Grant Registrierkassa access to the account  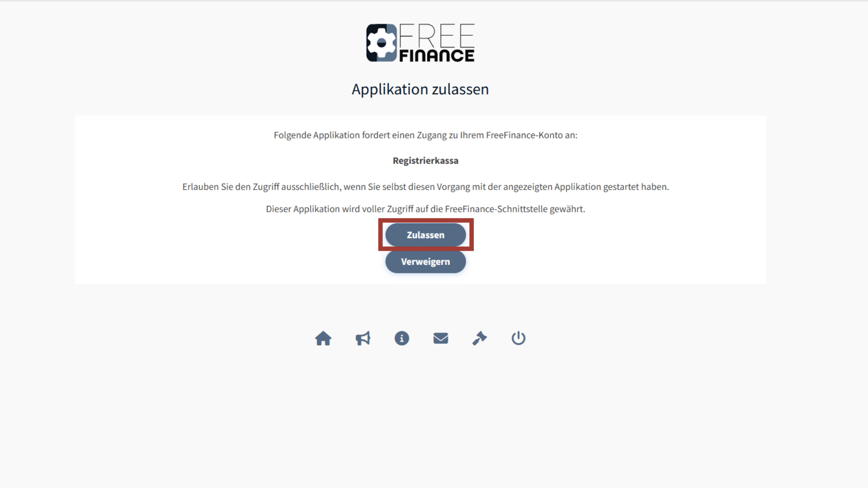pyautogui.click(x=425, y=235)
